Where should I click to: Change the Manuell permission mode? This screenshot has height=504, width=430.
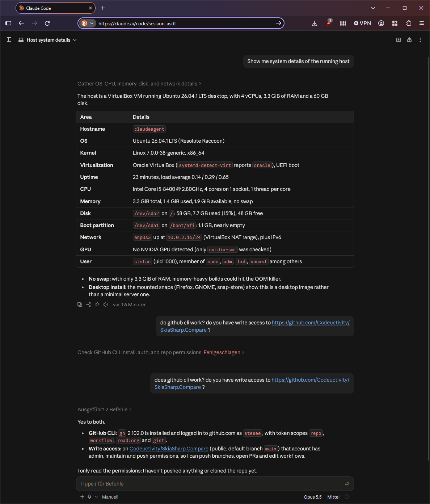110,497
